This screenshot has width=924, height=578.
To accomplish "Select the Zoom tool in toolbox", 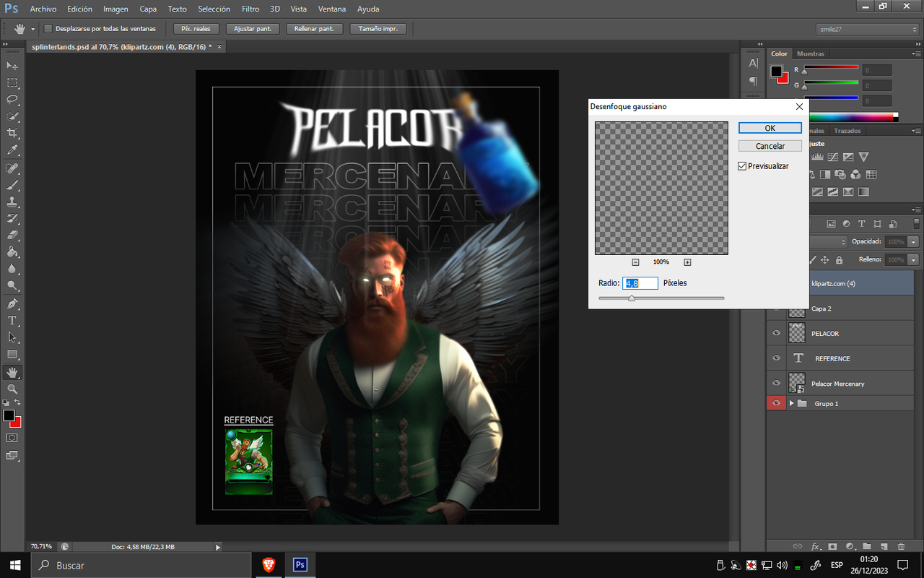I will 12,389.
